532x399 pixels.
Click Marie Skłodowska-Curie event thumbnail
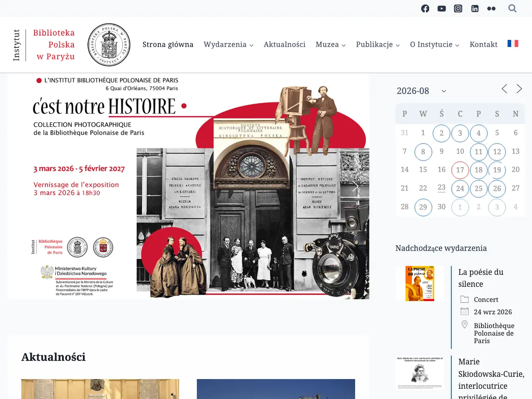point(420,373)
